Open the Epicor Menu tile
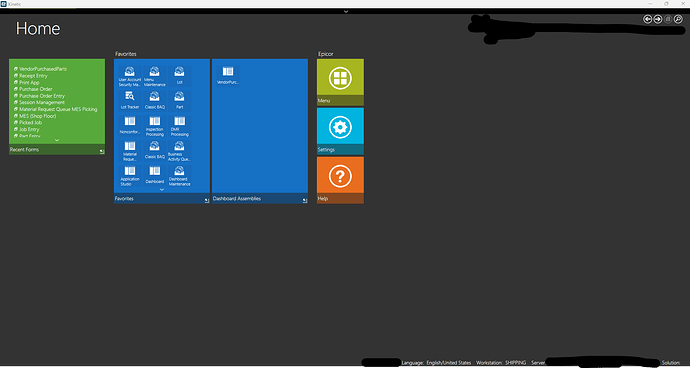The width and height of the screenshot is (690, 368). click(x=340, y=82)
